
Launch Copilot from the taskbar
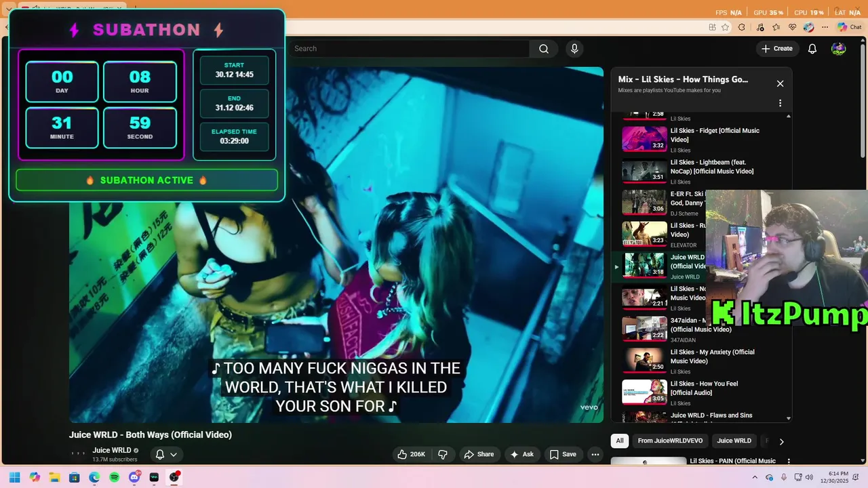click(35, 477)
